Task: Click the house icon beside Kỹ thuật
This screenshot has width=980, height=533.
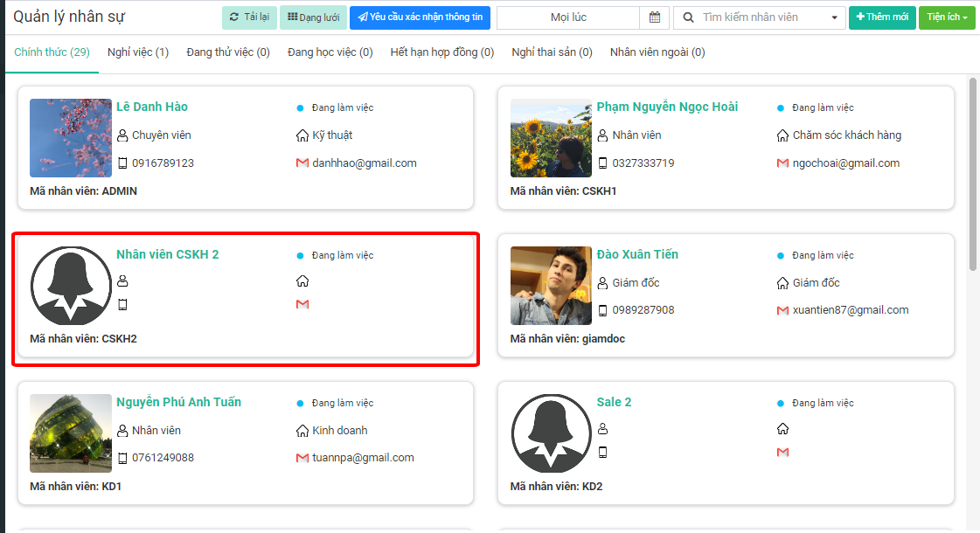Action: 302,135
